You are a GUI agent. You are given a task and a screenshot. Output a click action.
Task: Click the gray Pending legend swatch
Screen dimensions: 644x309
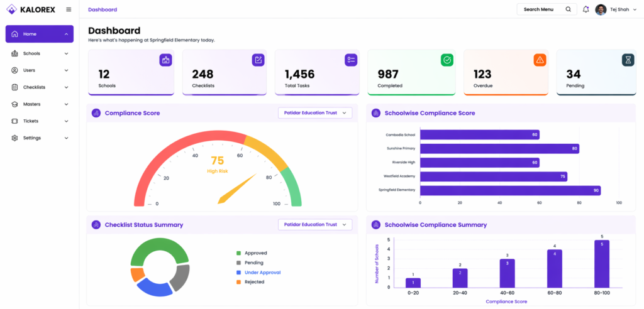pyautogui.click(x=238, y=263)
